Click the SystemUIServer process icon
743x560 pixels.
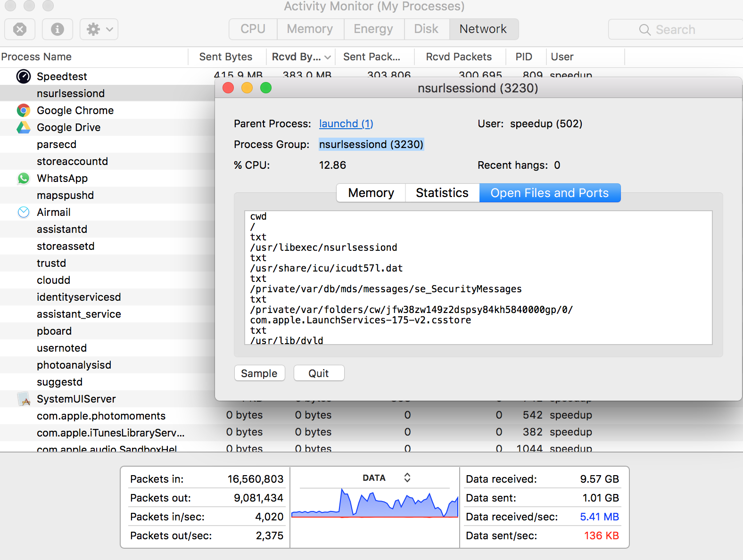tap(24, 399)
